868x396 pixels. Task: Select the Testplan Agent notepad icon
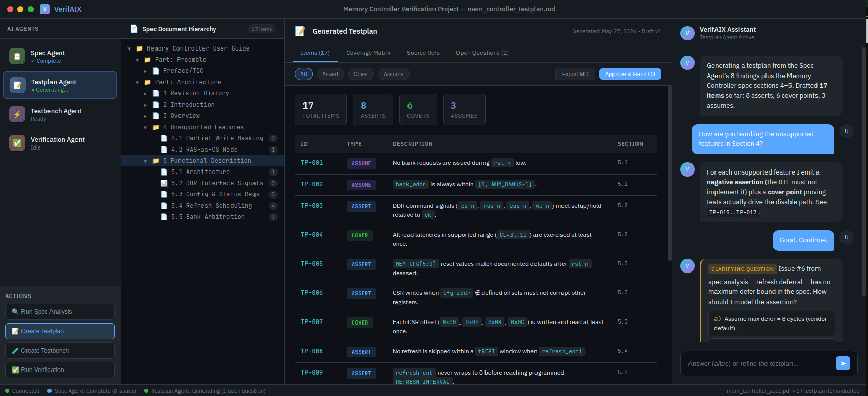[18, 85]
